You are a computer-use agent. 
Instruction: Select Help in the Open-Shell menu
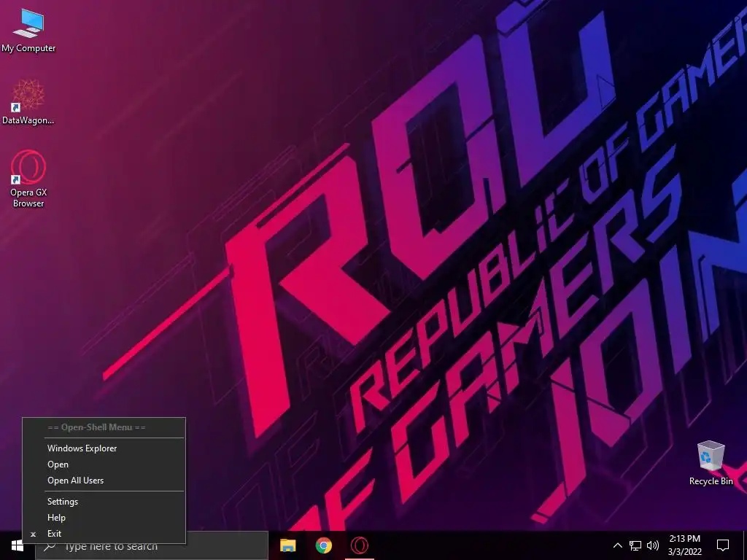pyautogui.click(x=104, y=518)
